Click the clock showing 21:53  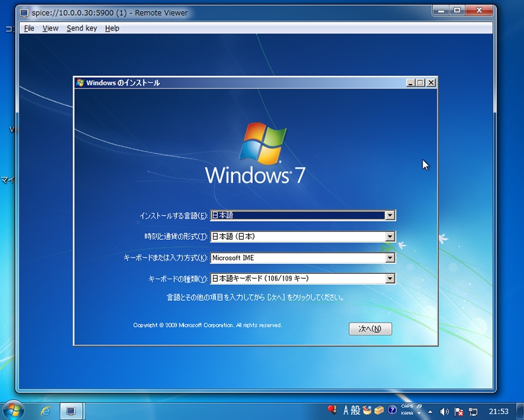498,411
